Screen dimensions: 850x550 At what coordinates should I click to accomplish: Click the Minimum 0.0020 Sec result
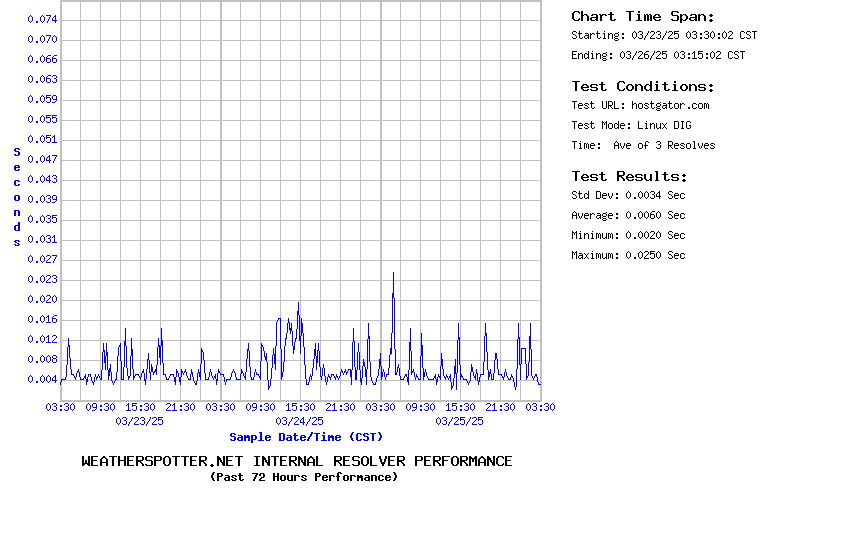coord(628,235)
